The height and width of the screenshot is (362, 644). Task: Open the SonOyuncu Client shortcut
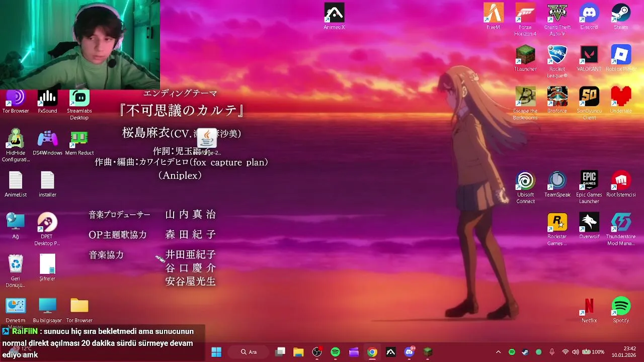589,103
